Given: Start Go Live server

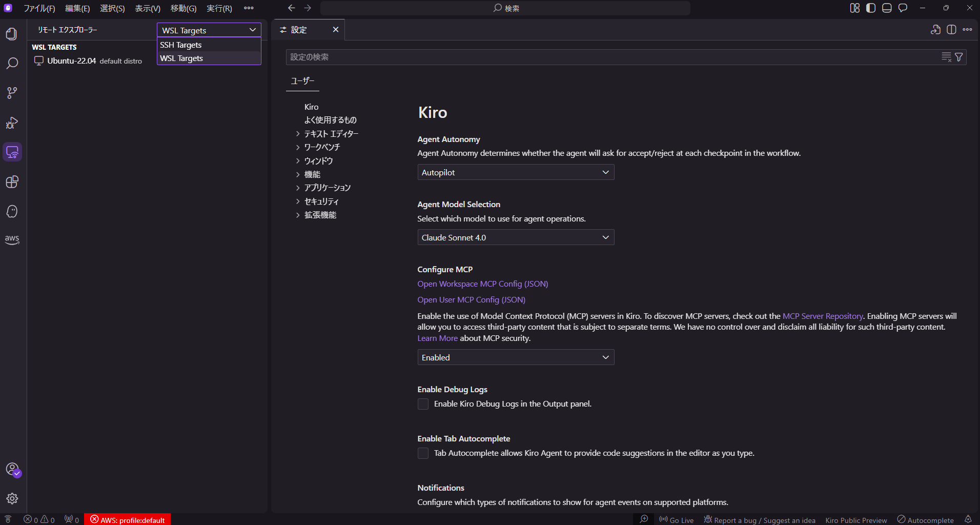Looking at the screenshot, I should [677, 519].
